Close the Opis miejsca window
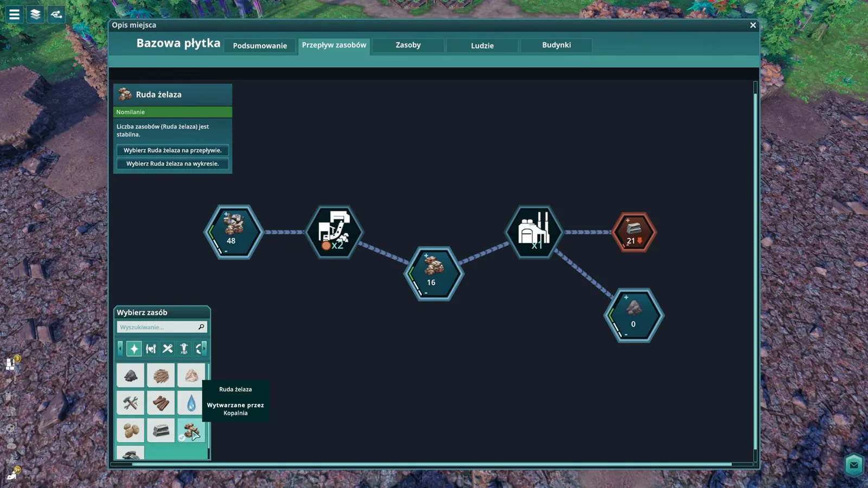The width and height of the screenshot is (868, 488). (753, 25)
